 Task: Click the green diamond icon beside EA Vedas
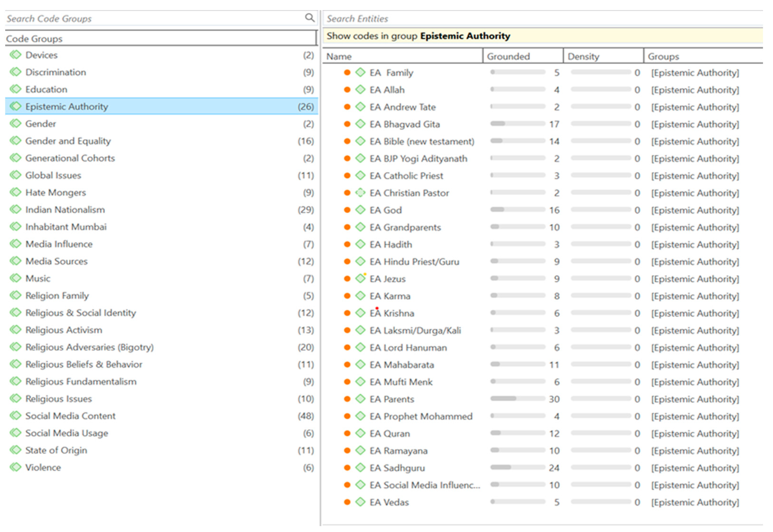360,502
